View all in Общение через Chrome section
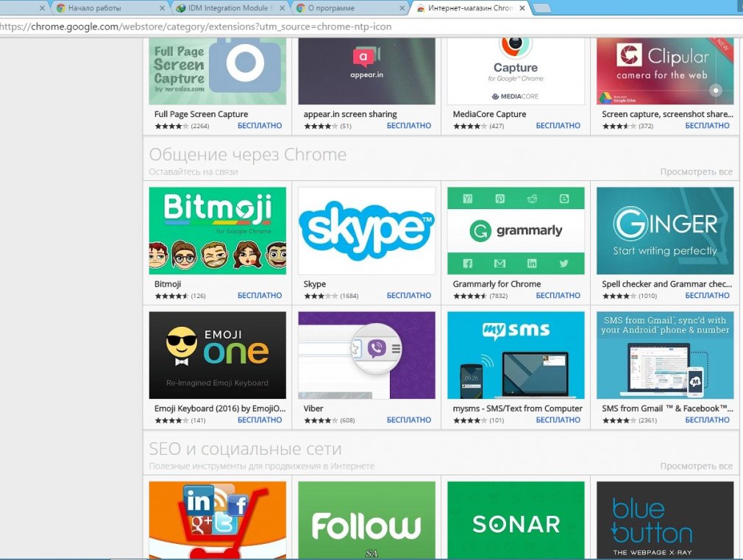 point(696,171)
